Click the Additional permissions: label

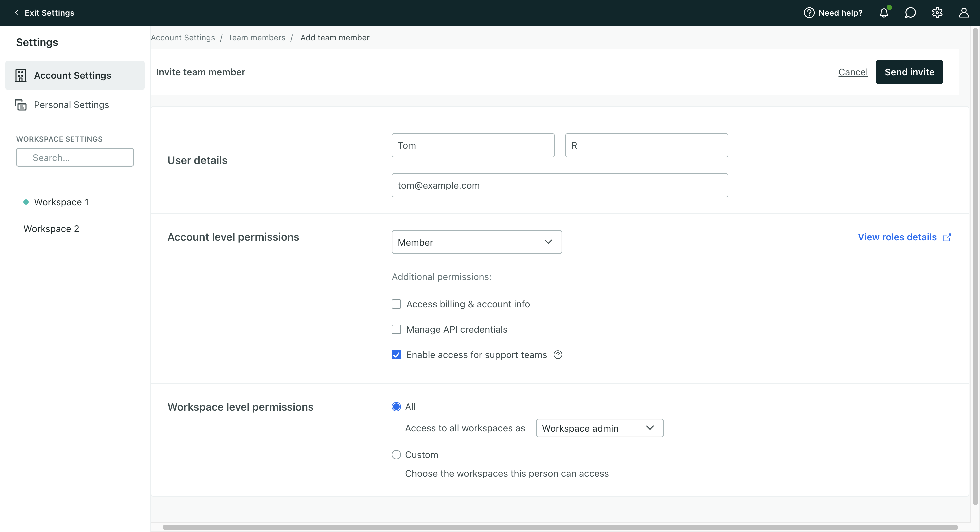pos(441,277)
